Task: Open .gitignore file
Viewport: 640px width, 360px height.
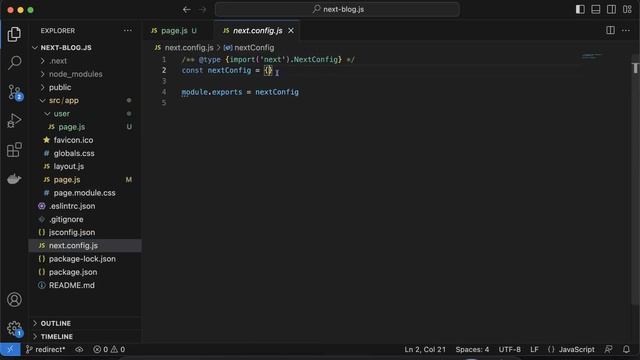Action: coord(85,219)
